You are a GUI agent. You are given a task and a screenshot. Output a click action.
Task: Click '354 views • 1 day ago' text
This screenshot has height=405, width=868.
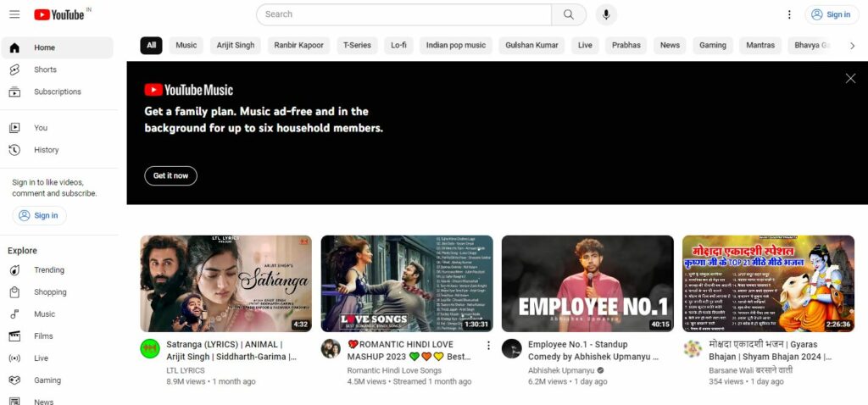pos(746,382)
